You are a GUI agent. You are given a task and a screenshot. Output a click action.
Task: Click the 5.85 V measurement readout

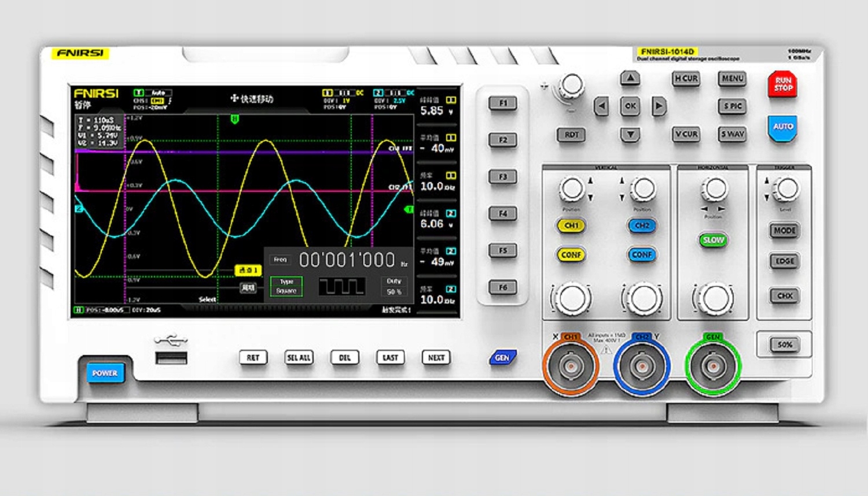(437, 110)
